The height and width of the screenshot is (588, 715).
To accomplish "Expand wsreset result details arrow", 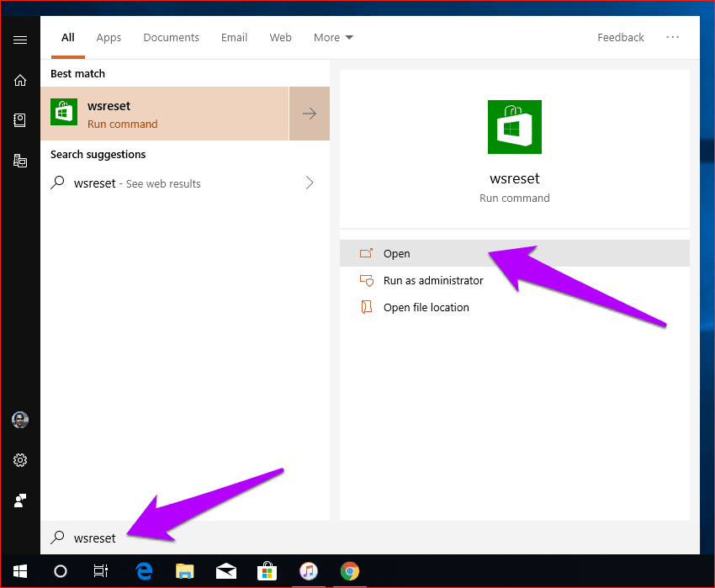I will coord(310,114).
